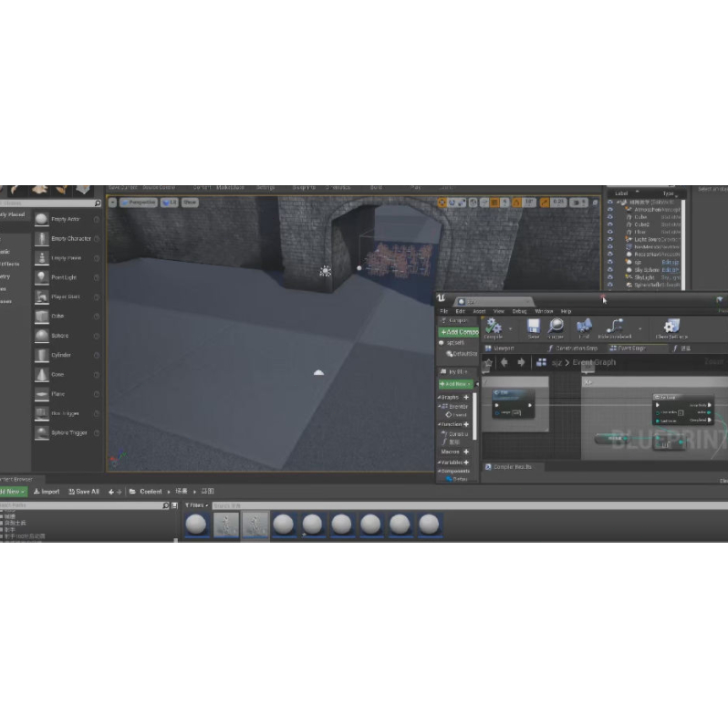
Task: Open the Add Component dropdown in the Blueprint
Action: [x=458, y=332]
